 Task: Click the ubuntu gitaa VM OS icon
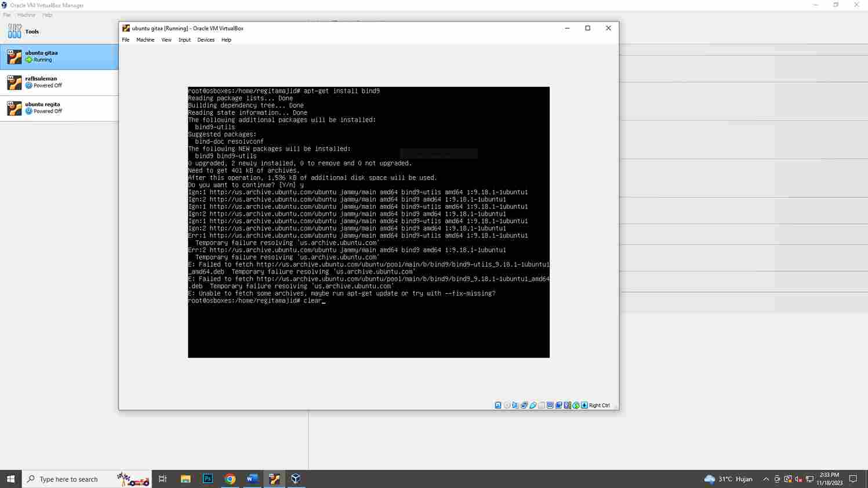pos(14,57)
